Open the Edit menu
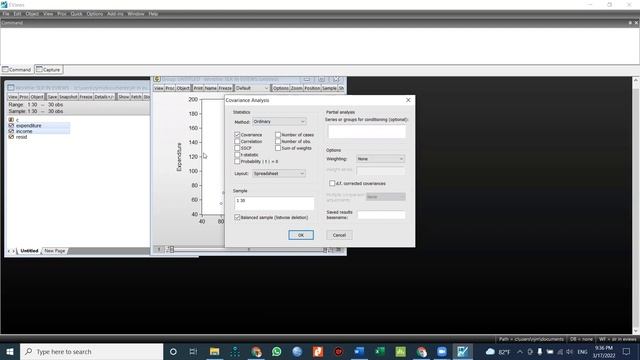640x360 pixels. tap(17, 13)
